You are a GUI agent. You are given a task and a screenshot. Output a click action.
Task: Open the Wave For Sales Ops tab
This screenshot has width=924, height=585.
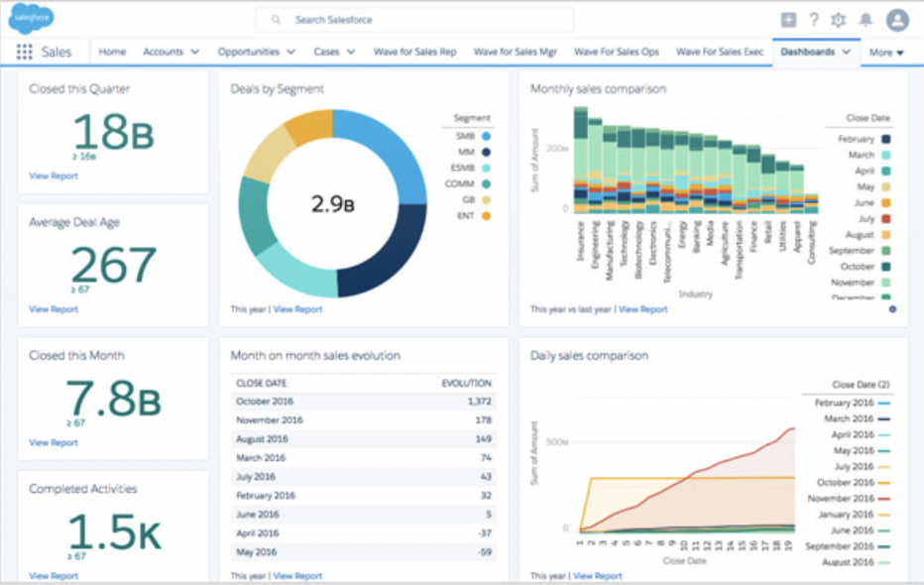pyautogui.click(x=617, y=52)
